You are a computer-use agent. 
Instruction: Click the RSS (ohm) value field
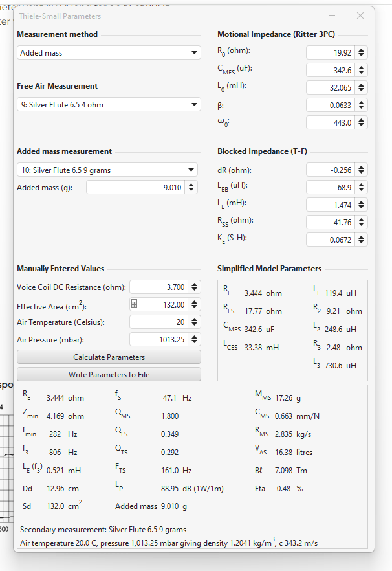(331, 223)
